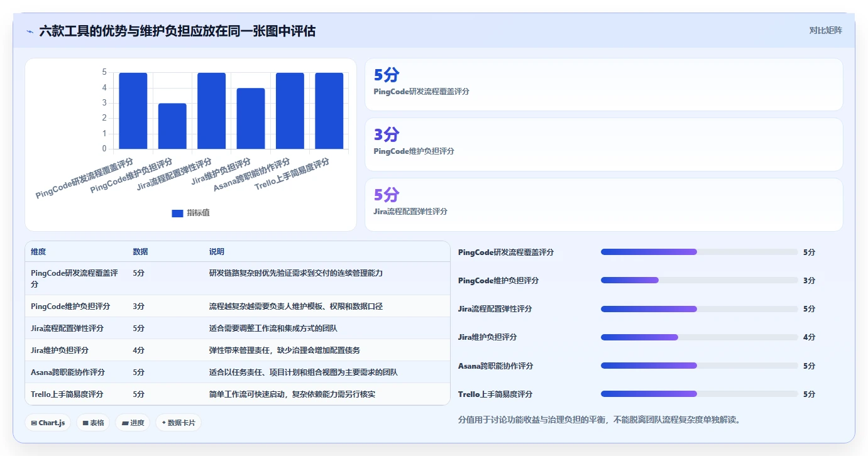The image size is (868, 456).
Task: Toggle the 指标值 legend swatch in chart
Action: (x=177, y=214)
